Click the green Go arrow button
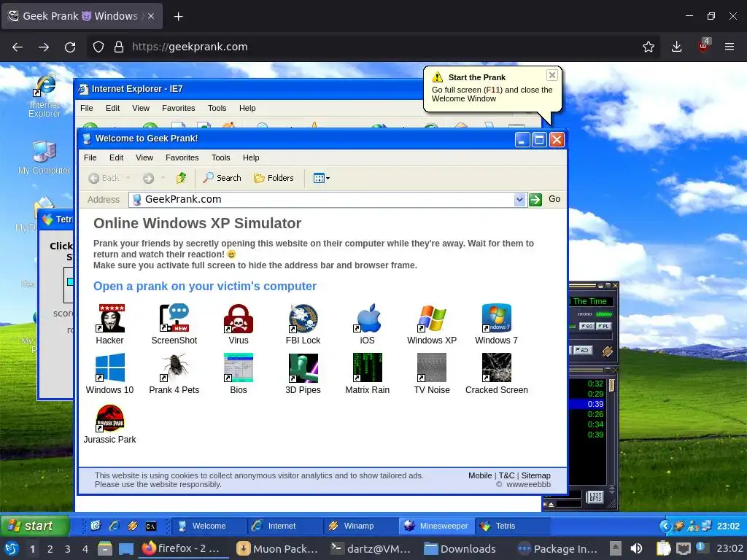Screen dimensions: 747x560 (535, 200)
